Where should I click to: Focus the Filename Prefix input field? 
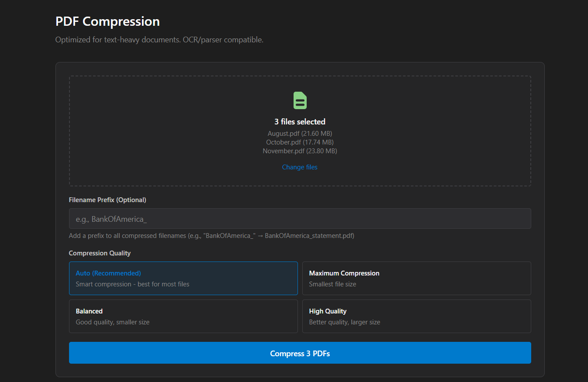(x=300, y=219)
